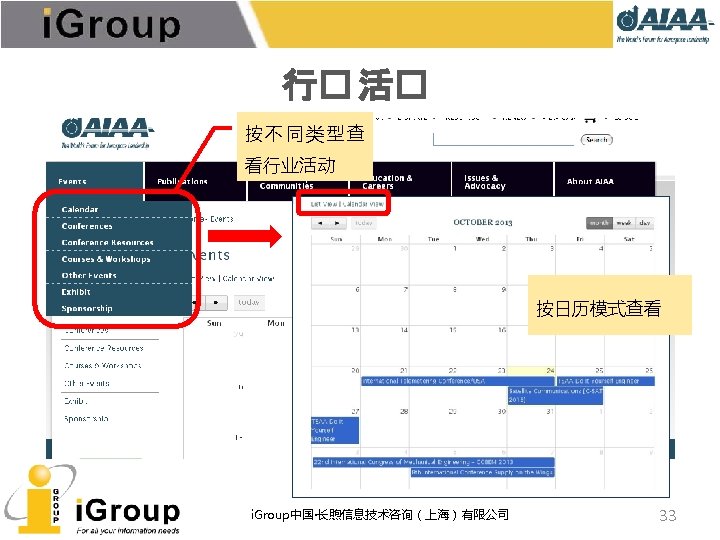
Task: Open the Events navigation tab
Action: point(95,181)
